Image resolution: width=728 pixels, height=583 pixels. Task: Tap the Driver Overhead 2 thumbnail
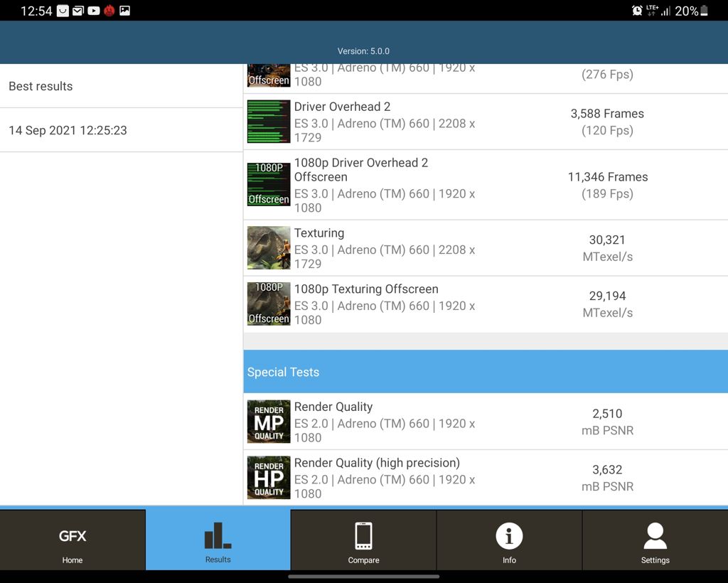tap(269, 122)
